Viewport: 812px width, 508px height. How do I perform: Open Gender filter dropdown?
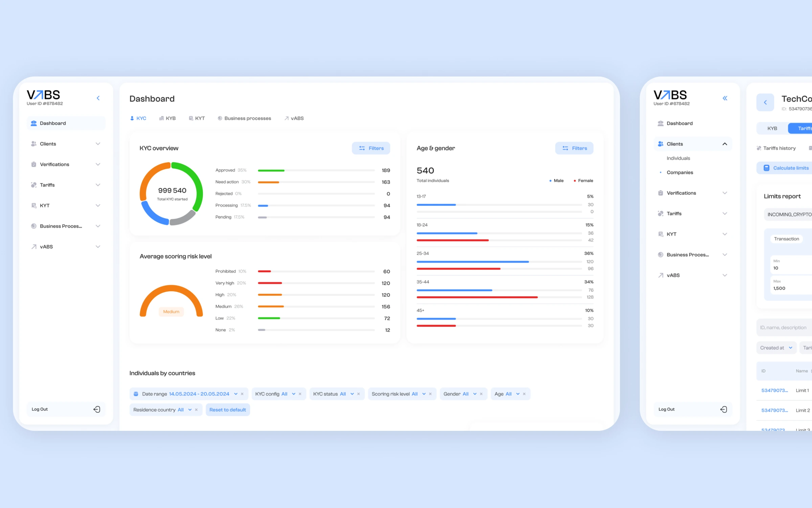(x=475, y=394)
